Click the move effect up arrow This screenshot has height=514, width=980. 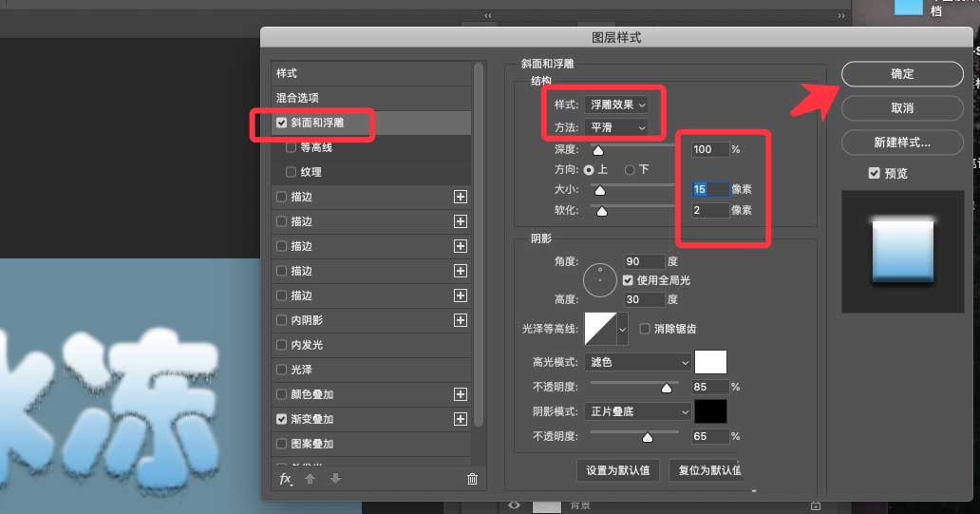[311, 479]
